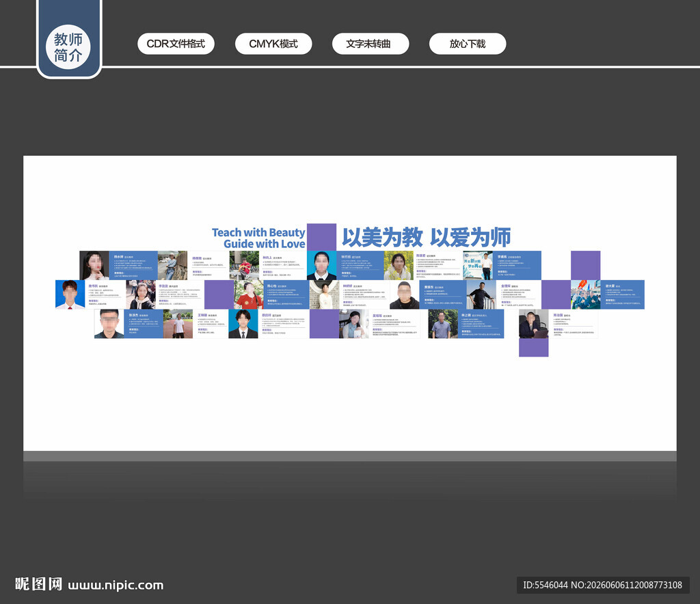This screenshot has height=604, width=700.
Task: Click white info card beside guitar player photo
Action: (x=283, y=265)
